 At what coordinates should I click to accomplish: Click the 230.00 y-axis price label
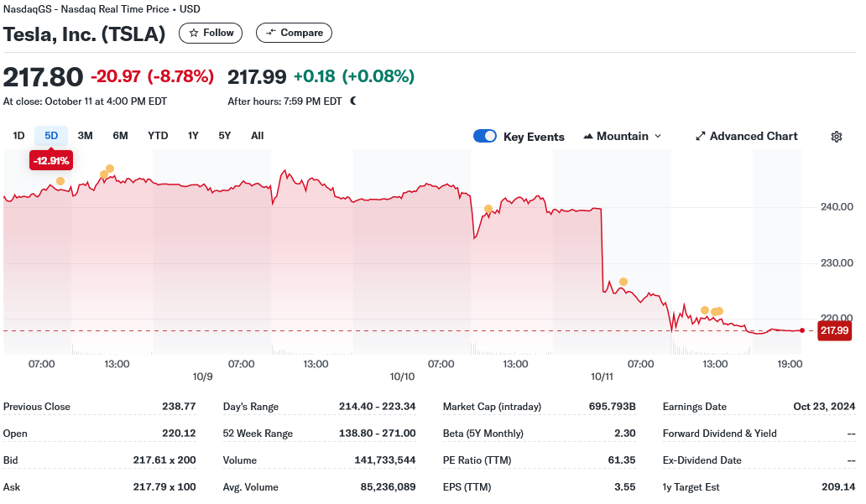click(837, 263)
